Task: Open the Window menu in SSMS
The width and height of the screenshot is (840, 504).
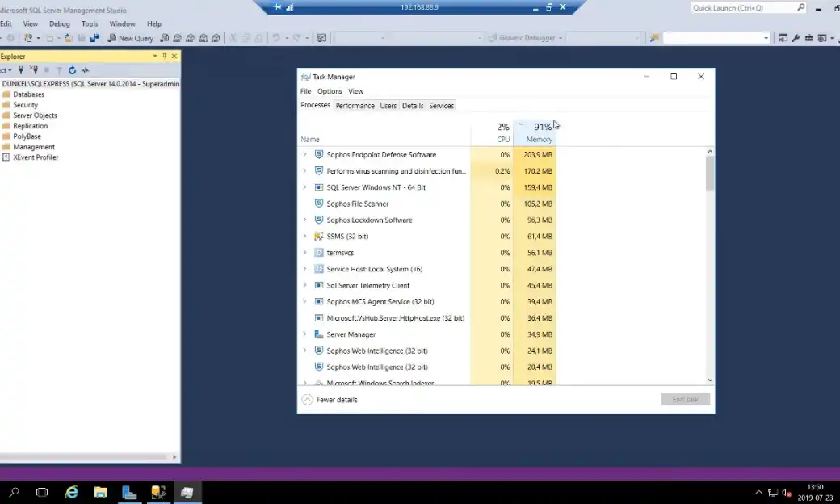Action: coord(122,23)
